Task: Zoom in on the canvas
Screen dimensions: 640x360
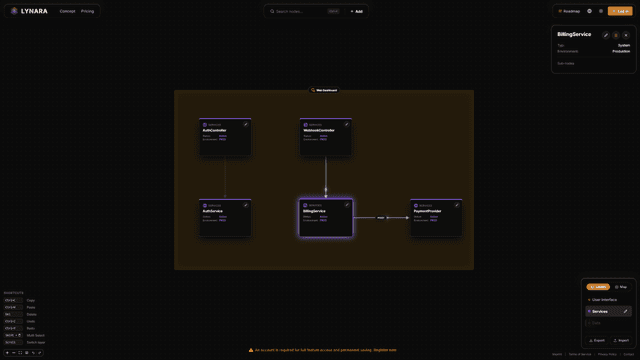Action: [x=7, y=353]
